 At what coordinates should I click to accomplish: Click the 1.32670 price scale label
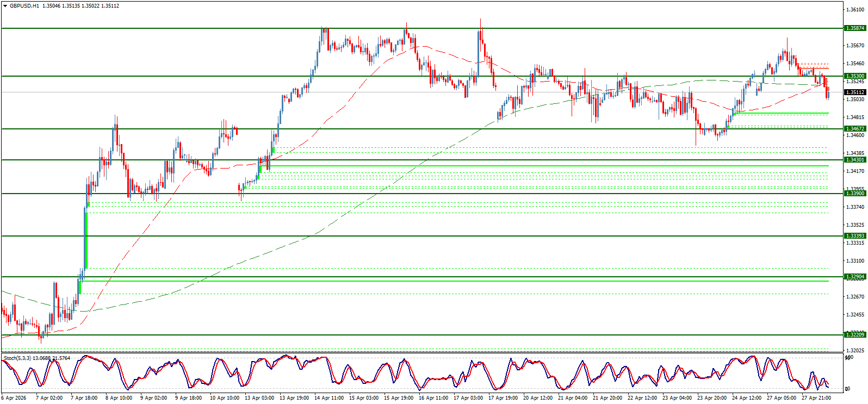click(x=856, y=297)
